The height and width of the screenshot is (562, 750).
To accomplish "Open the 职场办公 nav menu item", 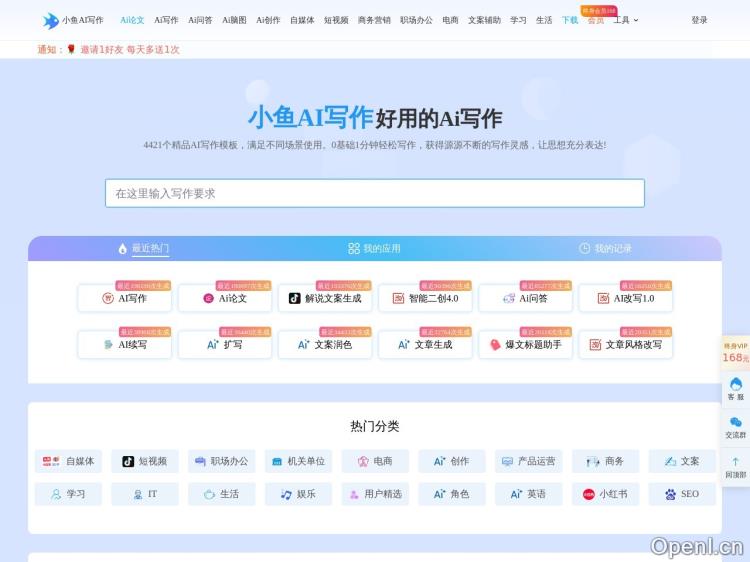I will [416, 20].
